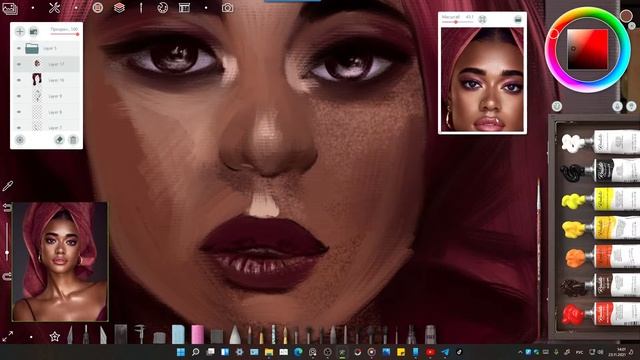Adjust the layer opacity slider
Image resolution: width=640 pixels, height=360 pixels.
click(x=64, y=34)
